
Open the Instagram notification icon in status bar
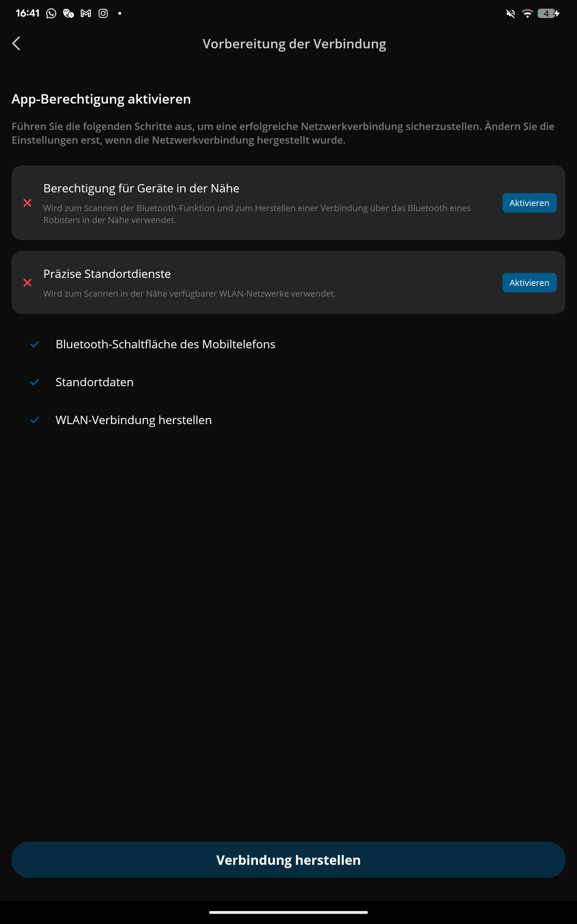click(x=103, y=13)
